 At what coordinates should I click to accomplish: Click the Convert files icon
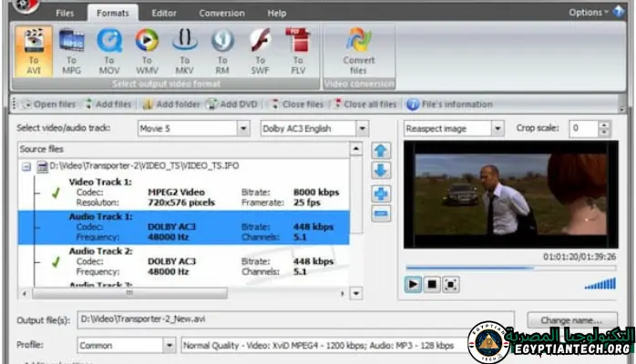pos(358,51)
